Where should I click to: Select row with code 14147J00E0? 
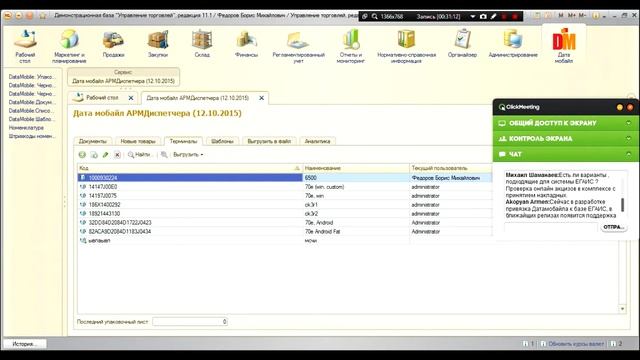[284, 187]
